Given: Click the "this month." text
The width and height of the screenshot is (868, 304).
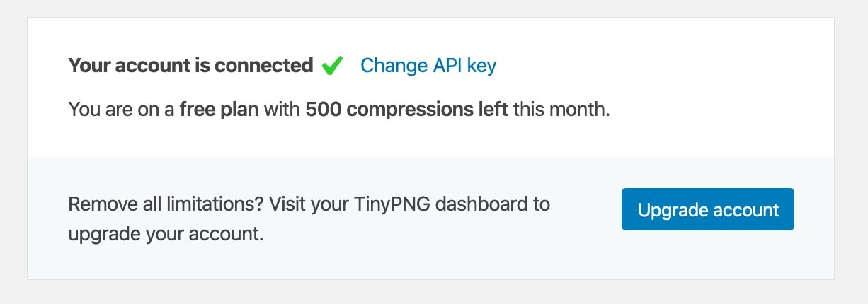Looking at the screenshot, I should click(561, 110).
